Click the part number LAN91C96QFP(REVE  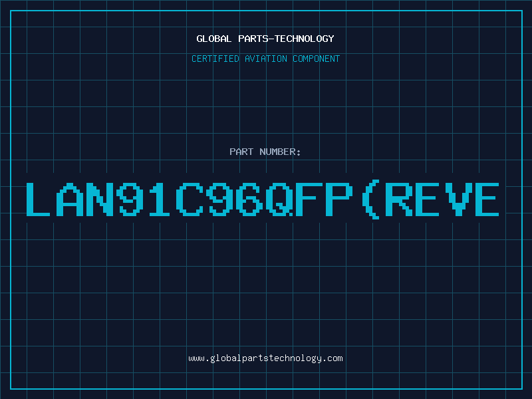[263, 200]
